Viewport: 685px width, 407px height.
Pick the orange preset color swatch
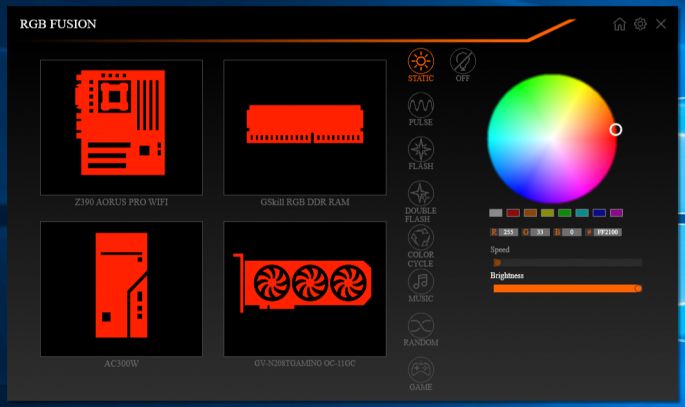pos(530,213)
